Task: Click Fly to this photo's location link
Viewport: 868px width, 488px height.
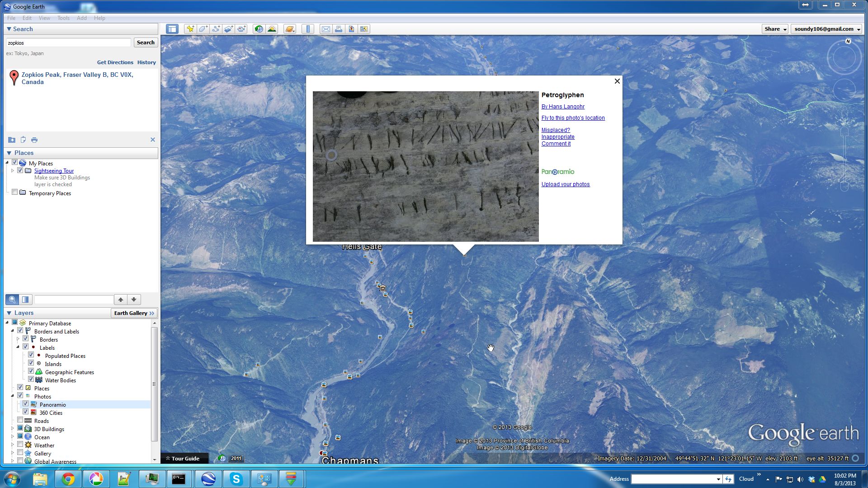Action: tap(573, 118)
